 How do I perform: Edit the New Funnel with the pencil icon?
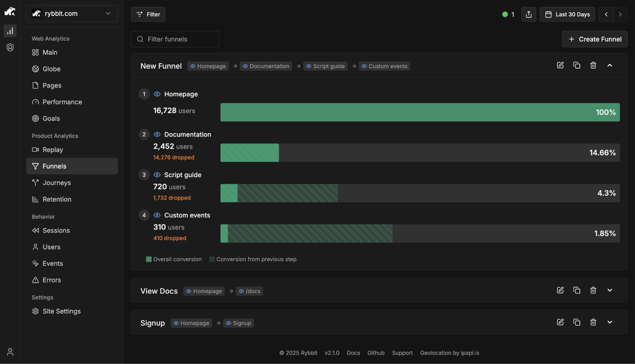560,65
